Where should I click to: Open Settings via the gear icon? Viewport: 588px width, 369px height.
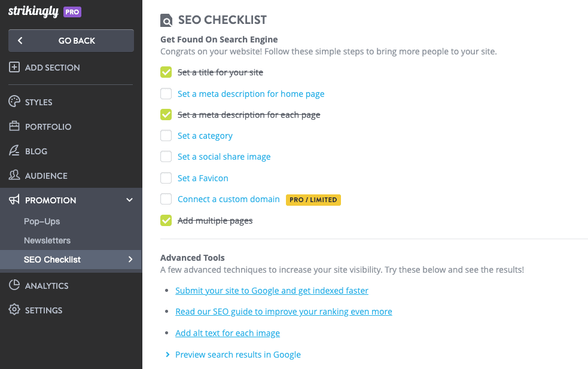pyautogui.click(x=14, y=310)
